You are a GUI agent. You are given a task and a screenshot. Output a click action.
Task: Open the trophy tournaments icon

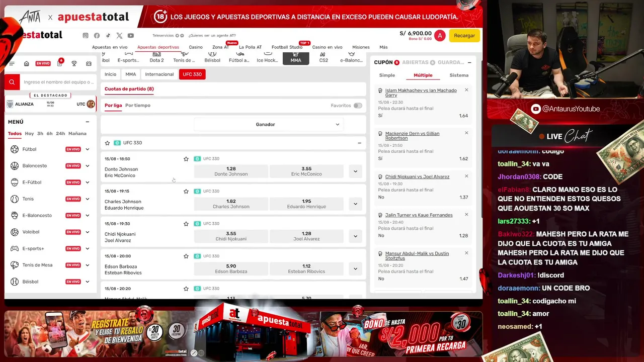(74, 64)
